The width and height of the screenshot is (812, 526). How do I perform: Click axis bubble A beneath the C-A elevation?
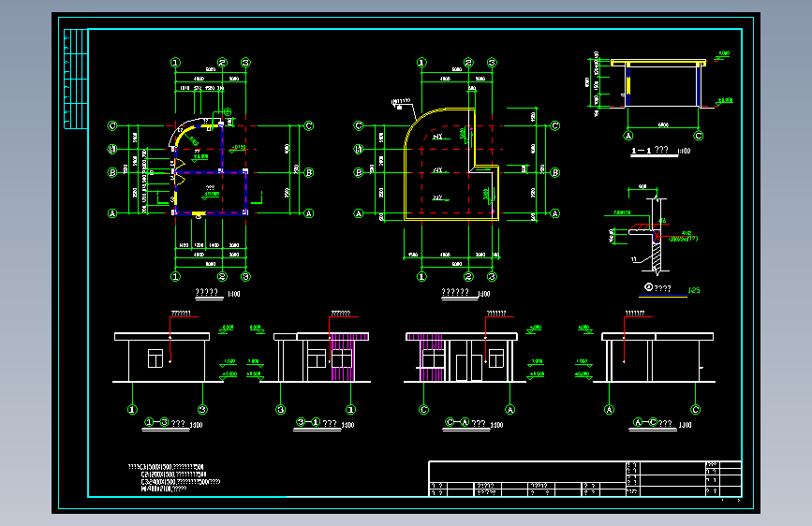[x=510, y=410]
